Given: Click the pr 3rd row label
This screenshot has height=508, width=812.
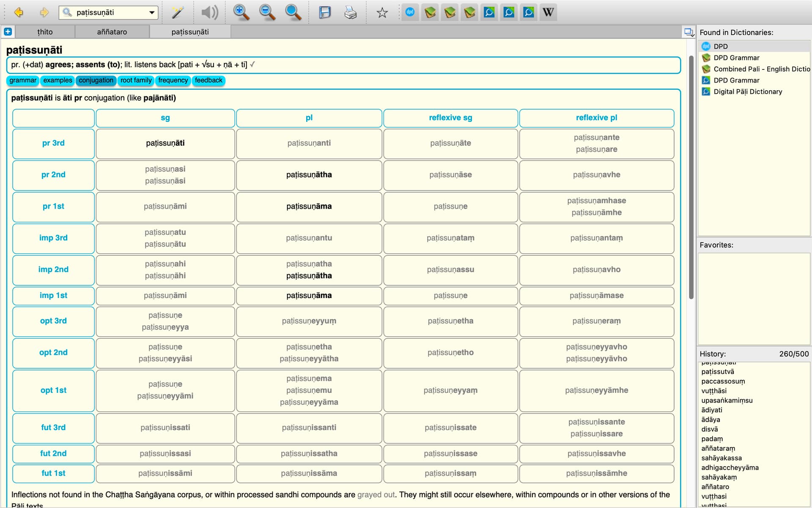Looking at the screenshot, I should tap(53, 144).
